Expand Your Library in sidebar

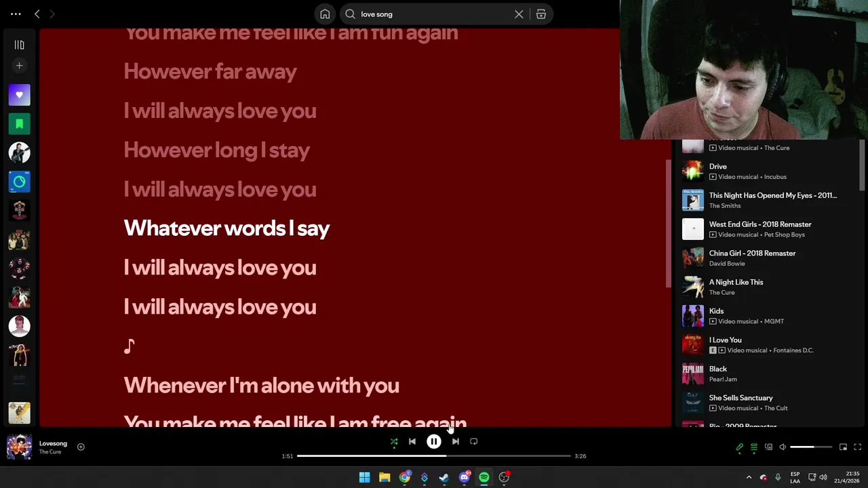pos(19,45)
